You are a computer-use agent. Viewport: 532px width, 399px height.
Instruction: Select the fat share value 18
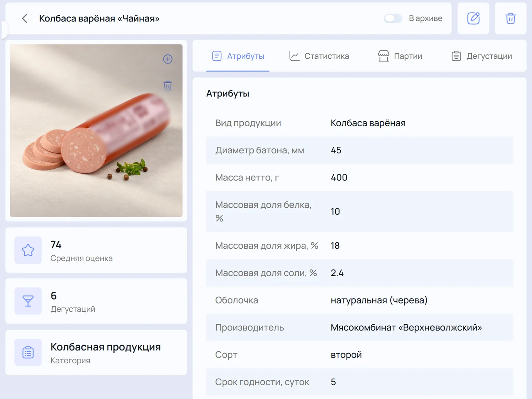[x=335, y=246]
